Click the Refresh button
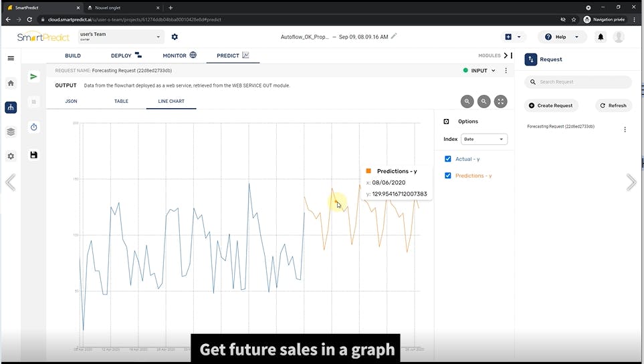Viewport: 644px width, 364px height. [613, 106]
